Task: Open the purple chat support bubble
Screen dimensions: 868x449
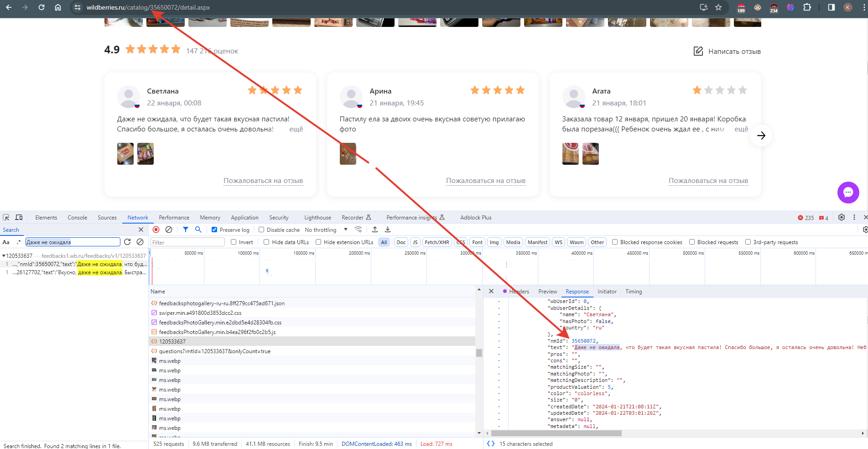Action: (848, 193)
